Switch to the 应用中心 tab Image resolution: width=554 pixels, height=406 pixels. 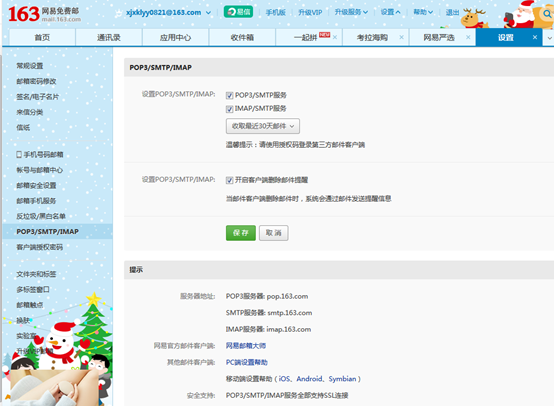[x=176, y=37]
